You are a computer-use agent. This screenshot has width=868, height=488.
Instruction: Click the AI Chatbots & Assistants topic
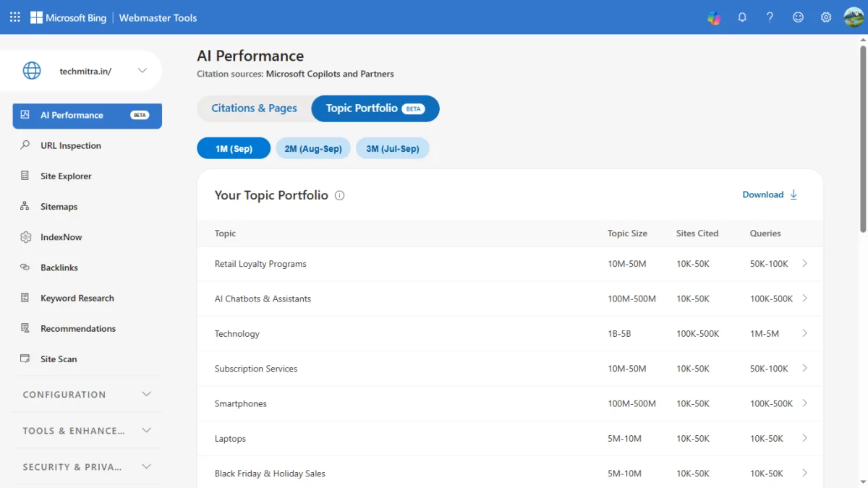[263, 299]
